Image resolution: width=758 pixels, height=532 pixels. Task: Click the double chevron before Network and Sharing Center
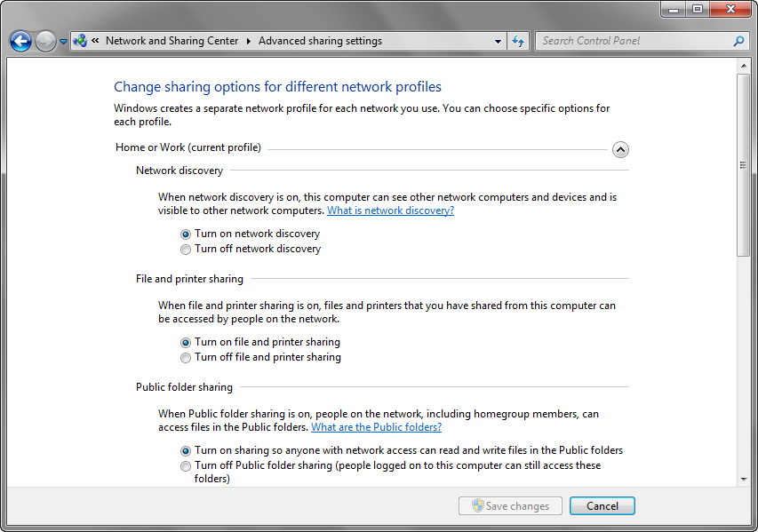95,41
